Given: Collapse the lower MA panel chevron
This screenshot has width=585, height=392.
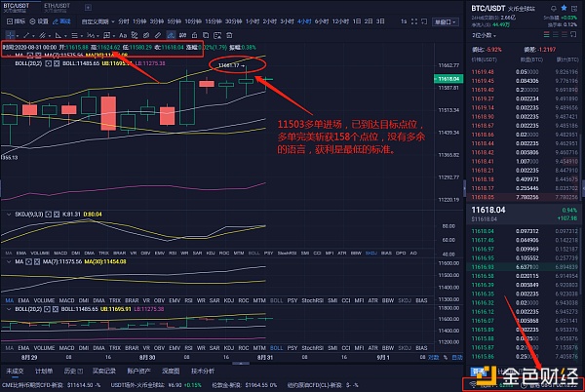Looking at the screenshot, I should pos(9,262).
